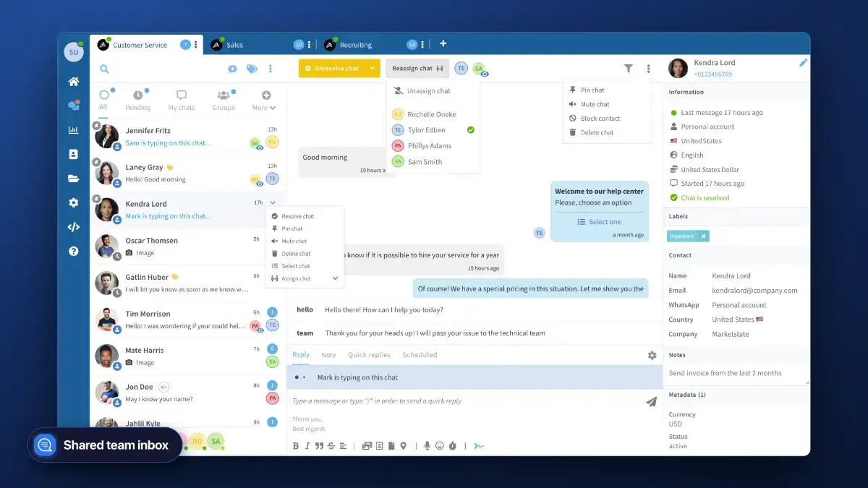Send message with paper plane icon
Image resolution: width=868 pixels, height=488 pixels.
point(651,401)
